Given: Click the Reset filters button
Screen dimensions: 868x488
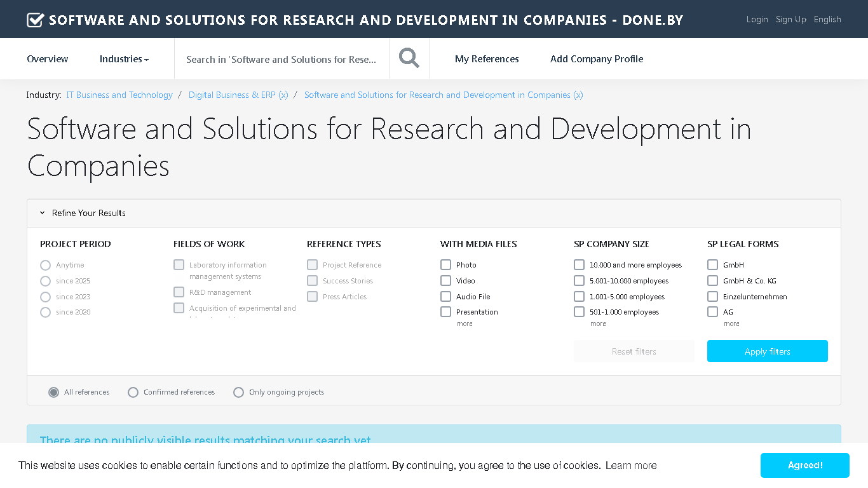Looking at the screenshot, I should coord(634,351).
